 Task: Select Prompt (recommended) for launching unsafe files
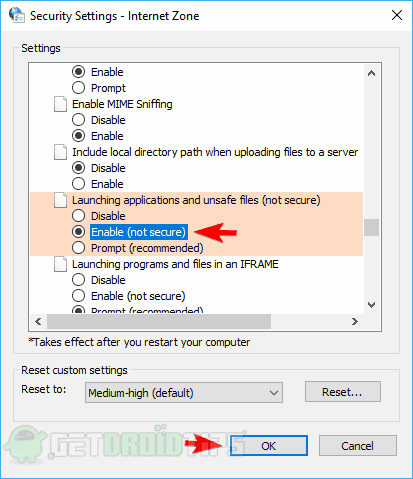(78, 248)
